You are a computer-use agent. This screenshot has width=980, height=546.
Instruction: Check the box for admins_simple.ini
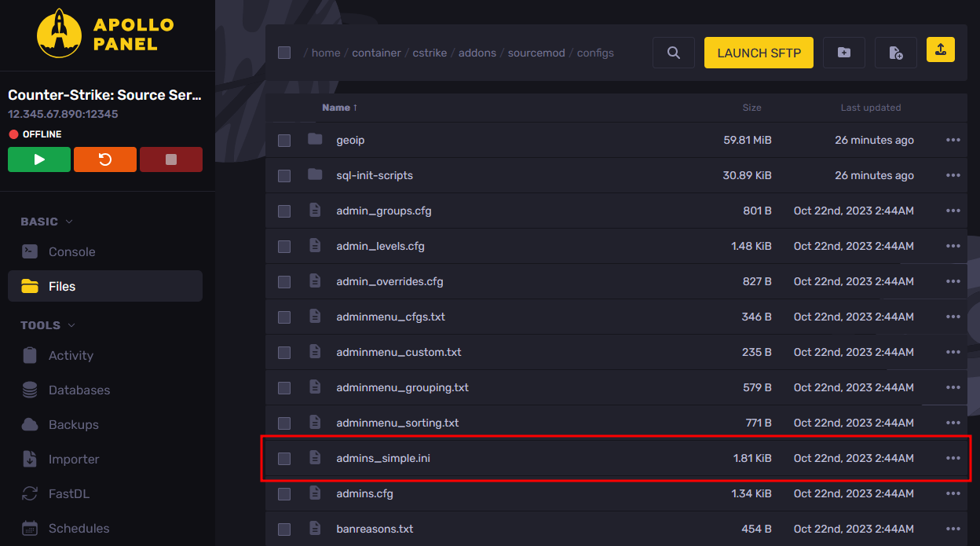point(284,458)
